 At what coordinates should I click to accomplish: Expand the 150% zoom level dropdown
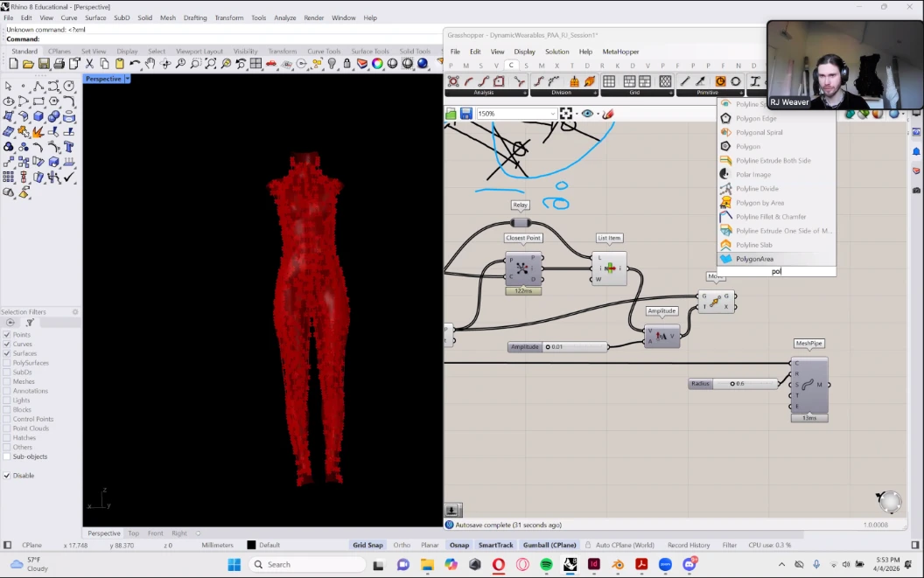[552, 114]
